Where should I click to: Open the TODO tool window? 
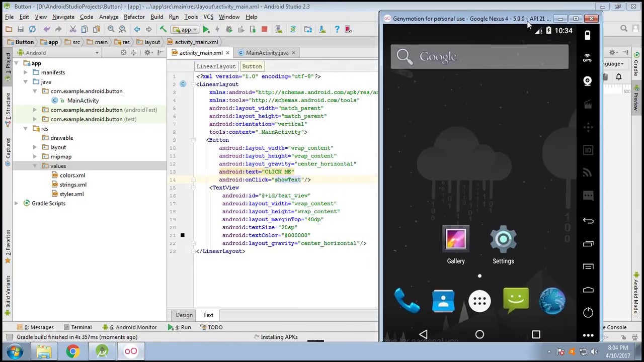coord(211,327)
